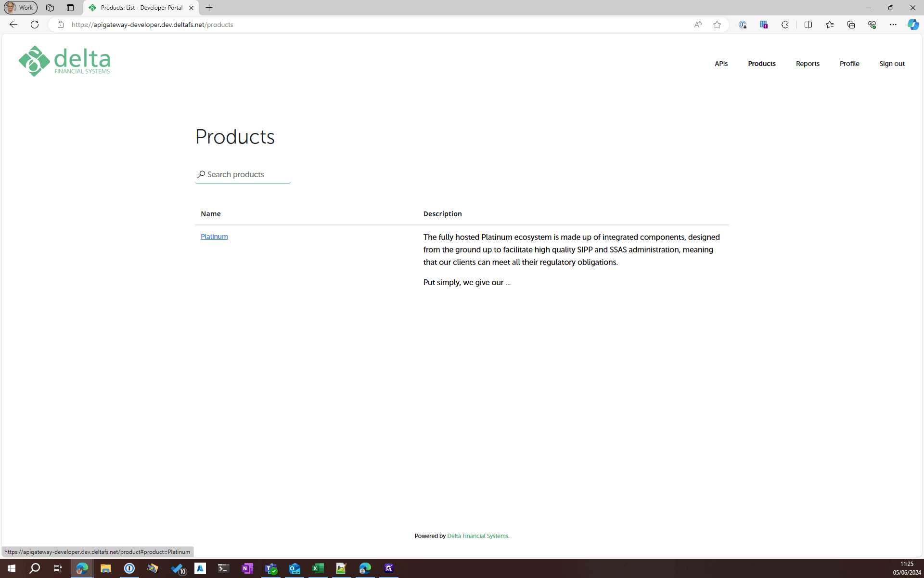Screen dimensions: 924x578
Task: Open 1Password app on taskbar
Action: (129, 568)
